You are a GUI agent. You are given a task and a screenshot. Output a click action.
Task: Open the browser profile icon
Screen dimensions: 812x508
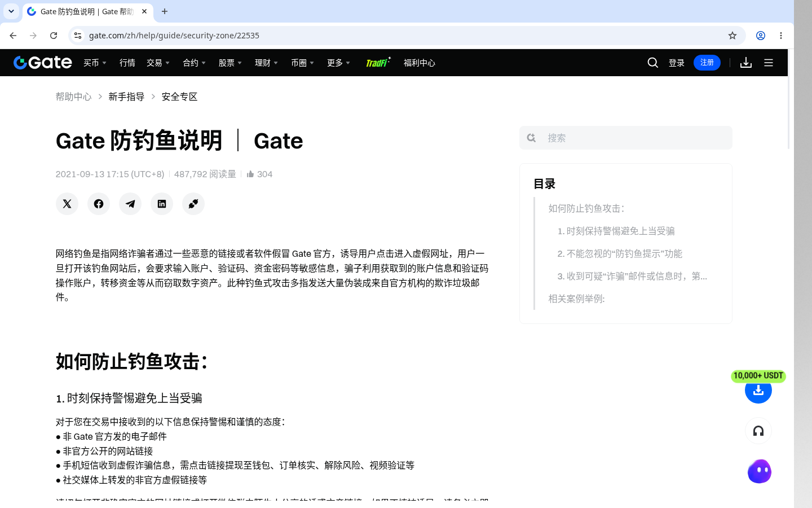[761, 36]
